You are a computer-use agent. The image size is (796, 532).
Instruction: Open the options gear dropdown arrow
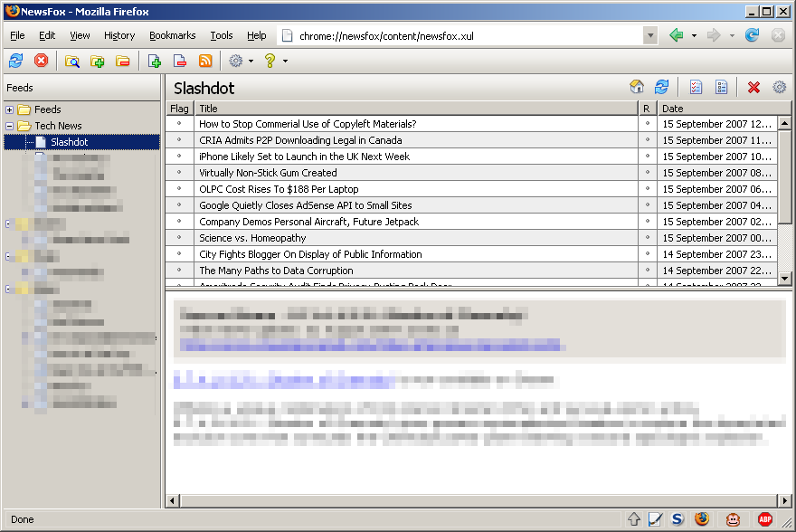click(x=251, y=61)
